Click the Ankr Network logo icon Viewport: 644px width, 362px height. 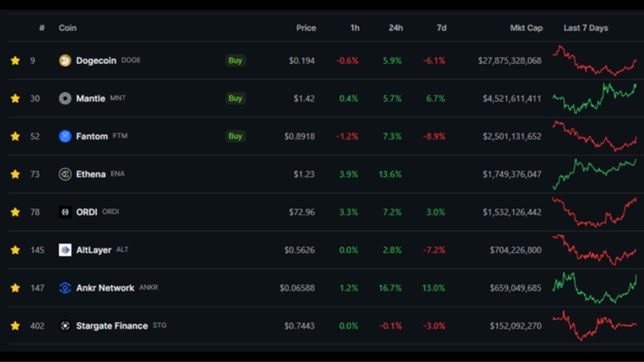65,288
